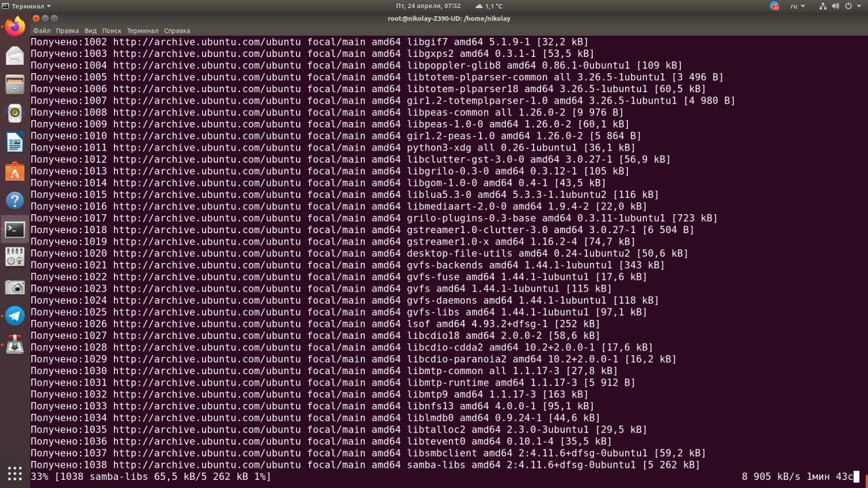Open the Поиск menu
868x488 pixels.
point(112,30)
